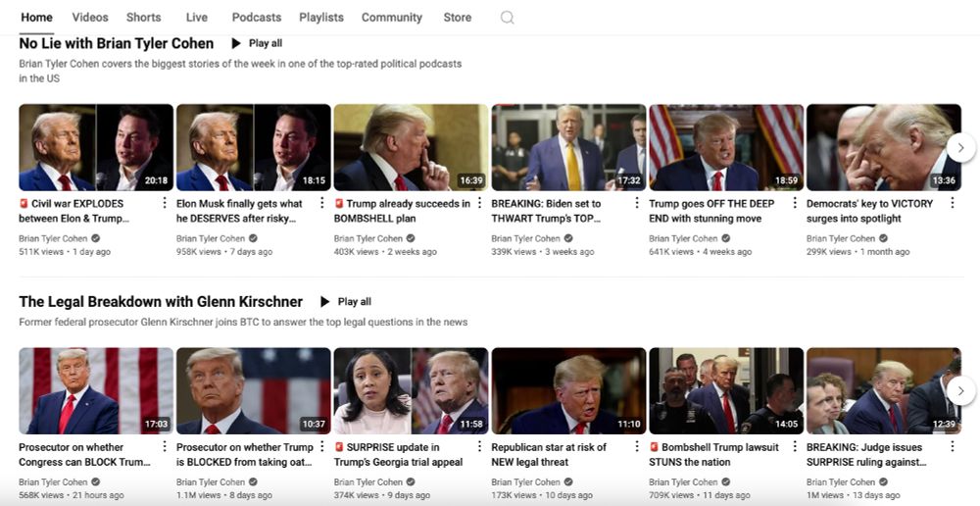Play the 18:59 video thumbnail

coord(726,147)
